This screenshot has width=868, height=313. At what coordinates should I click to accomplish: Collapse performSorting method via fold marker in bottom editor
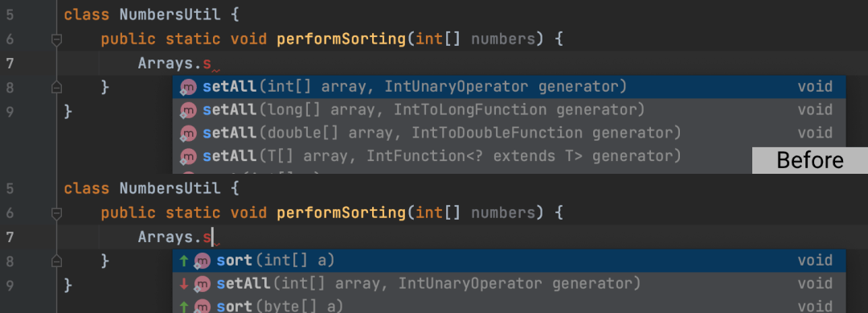(56, 213)
